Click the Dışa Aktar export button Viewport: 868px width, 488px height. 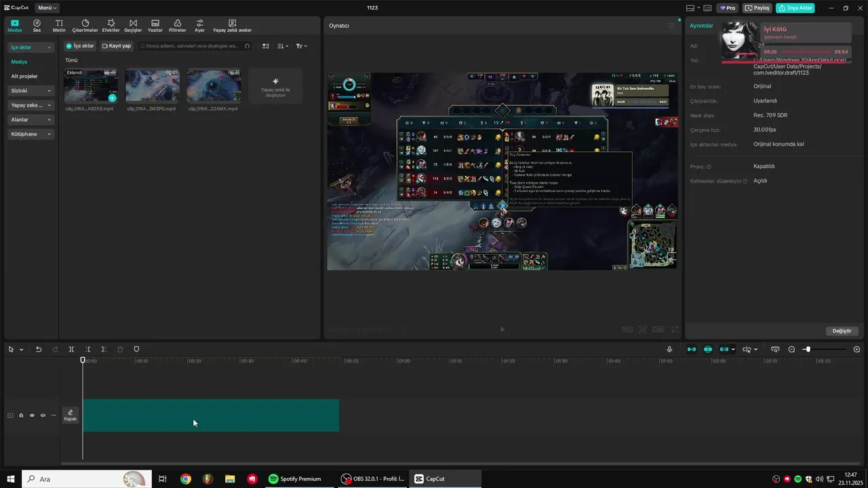(x=795, y=8)
